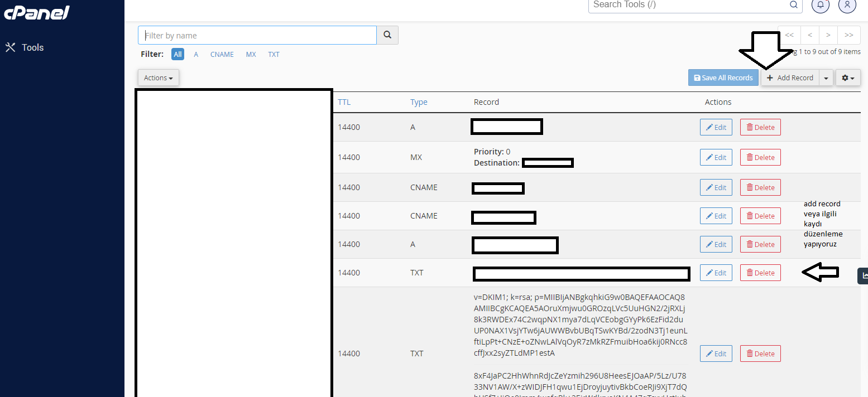Screen dimensions: 868x397
Task: Delete the second A record in the table
Action: pos(760,244)
